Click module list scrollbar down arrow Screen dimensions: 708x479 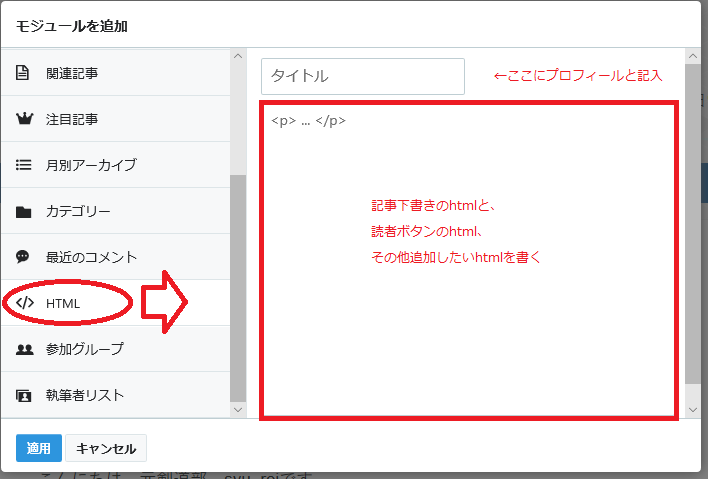point(238,410)
